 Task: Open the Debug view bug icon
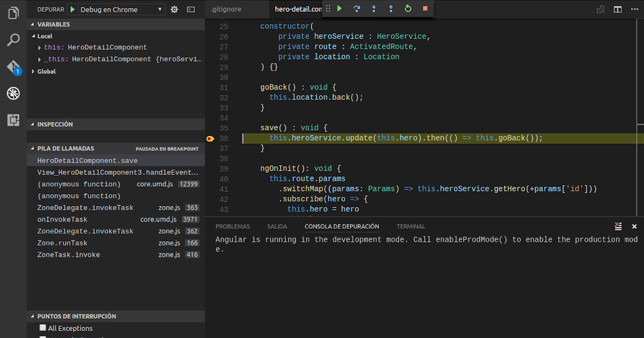pos(13,93)
